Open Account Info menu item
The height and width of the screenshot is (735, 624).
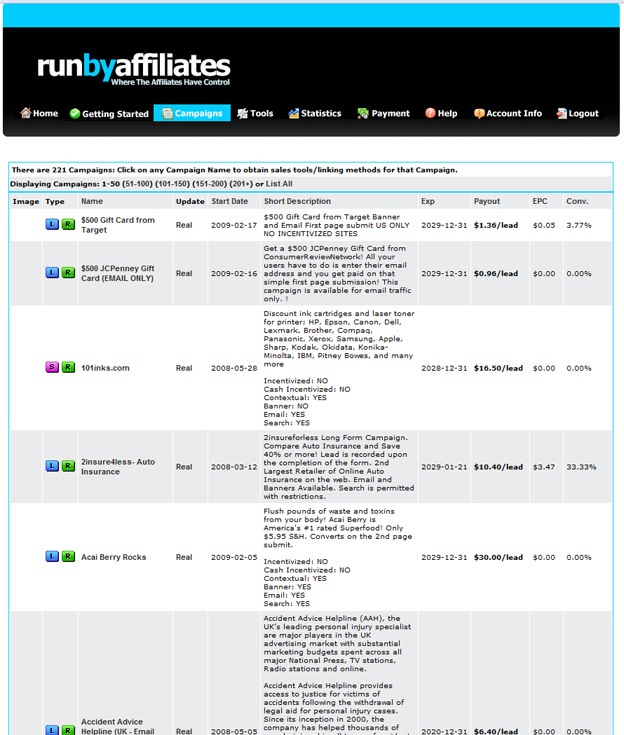click(508, 113)
